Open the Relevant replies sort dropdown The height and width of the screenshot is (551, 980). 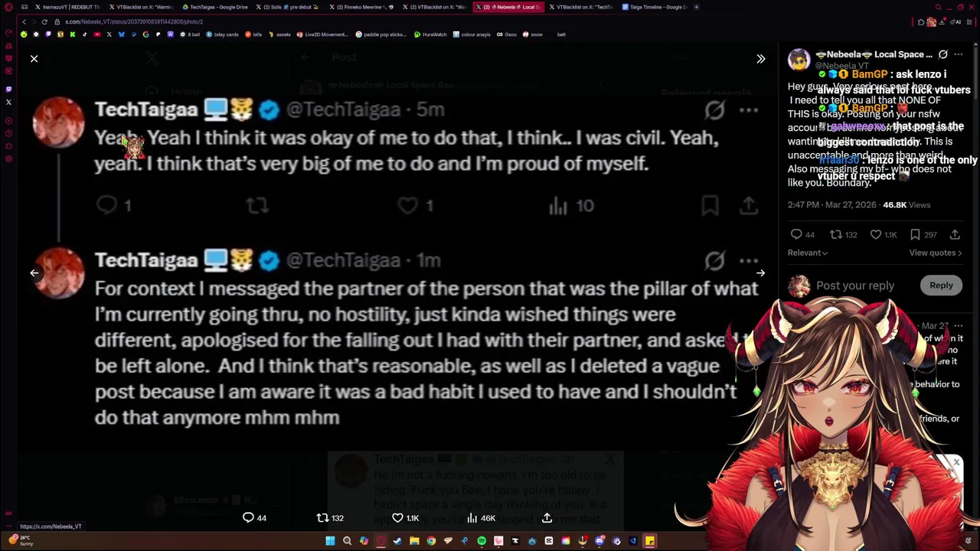click(807, 253)
